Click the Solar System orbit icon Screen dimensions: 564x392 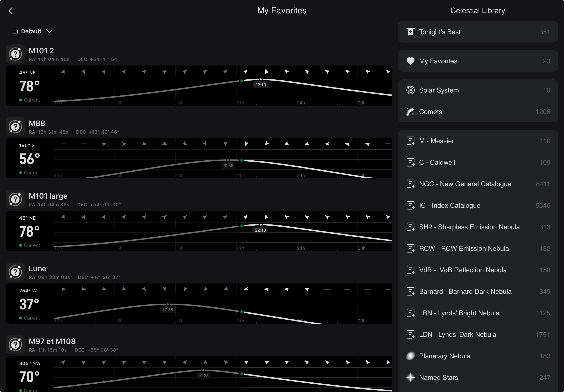[410, 90]
